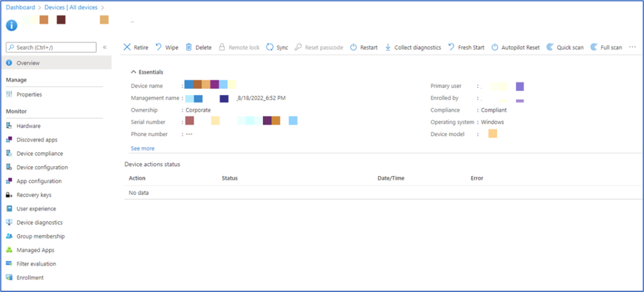Sync the device using Sync icon
Viewport: 644px width, 292px height.
click(270, 47)
